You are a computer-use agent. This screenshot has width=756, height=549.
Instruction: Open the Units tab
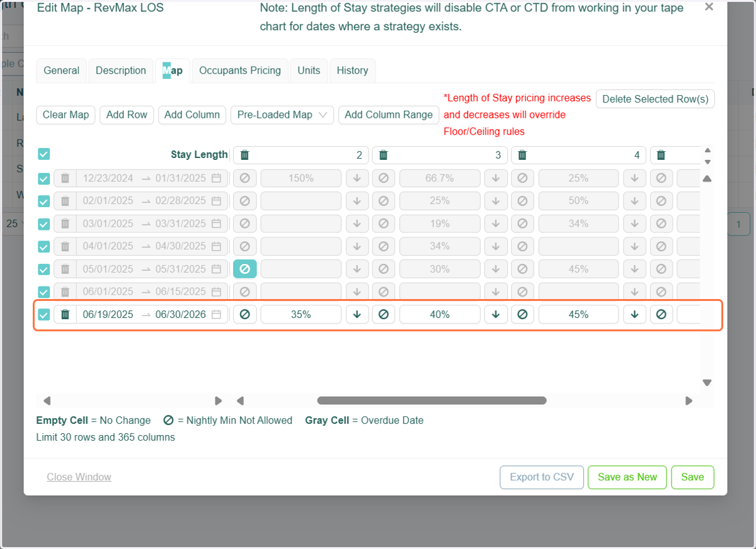coord(309,71)
